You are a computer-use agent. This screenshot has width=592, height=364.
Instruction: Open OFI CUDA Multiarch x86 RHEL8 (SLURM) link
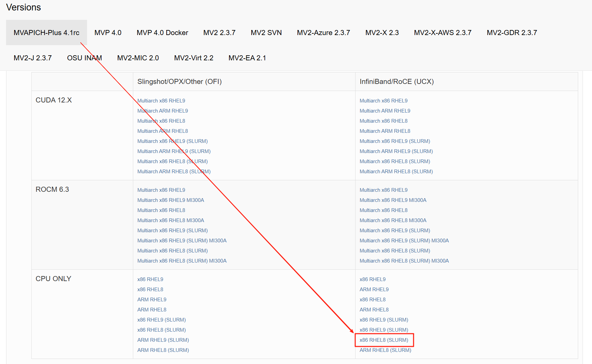[x=172, y=161]
